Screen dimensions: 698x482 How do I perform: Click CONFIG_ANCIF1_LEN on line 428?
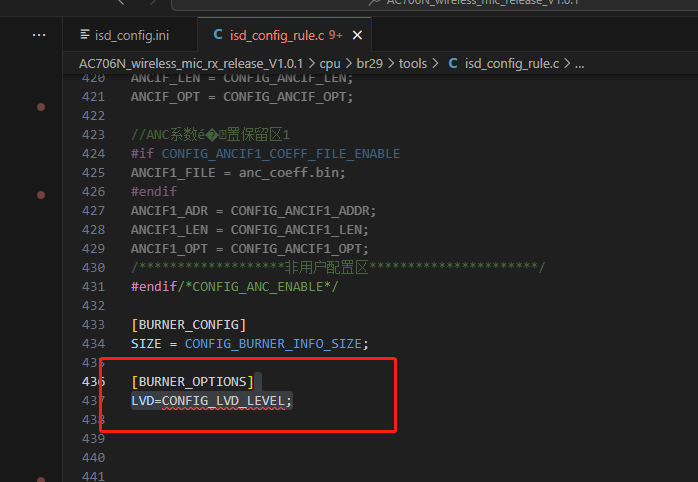click(x=296, y=229)
